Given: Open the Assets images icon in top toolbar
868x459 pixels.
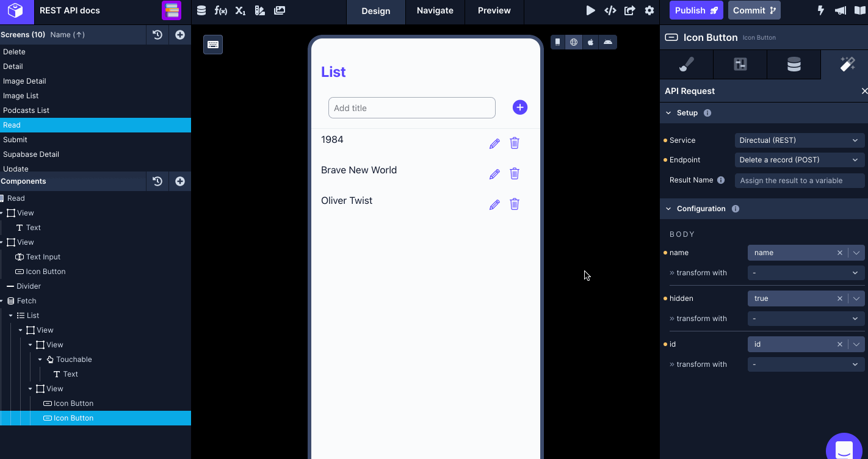Looking at the screenshot, I should click(280, 10).
